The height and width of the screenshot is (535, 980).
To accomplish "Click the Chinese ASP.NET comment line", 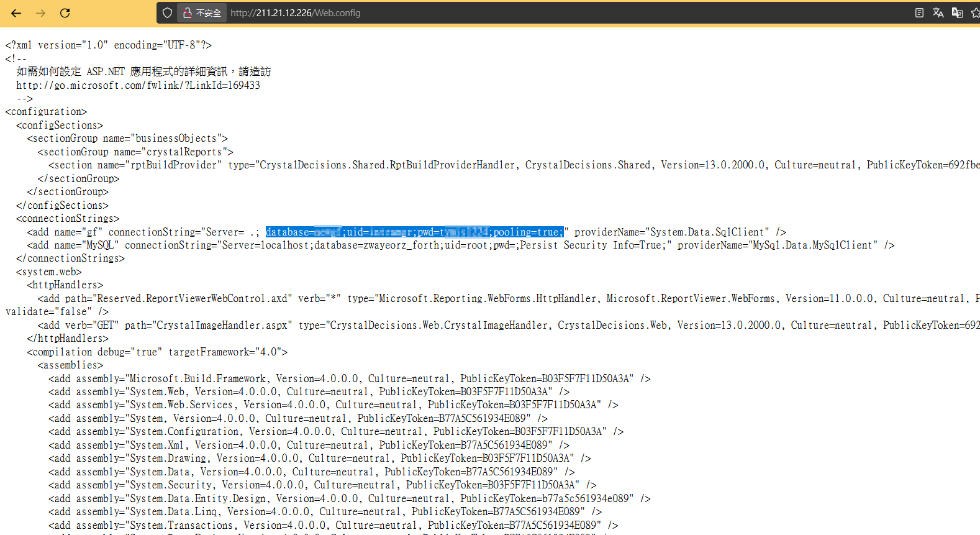I will (143, 71).
